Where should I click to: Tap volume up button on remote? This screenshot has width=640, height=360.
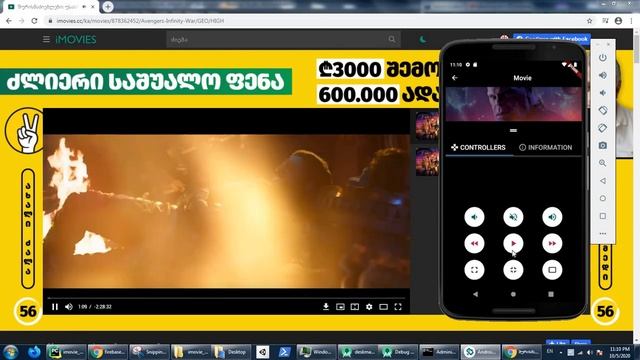tap(552, 217)
